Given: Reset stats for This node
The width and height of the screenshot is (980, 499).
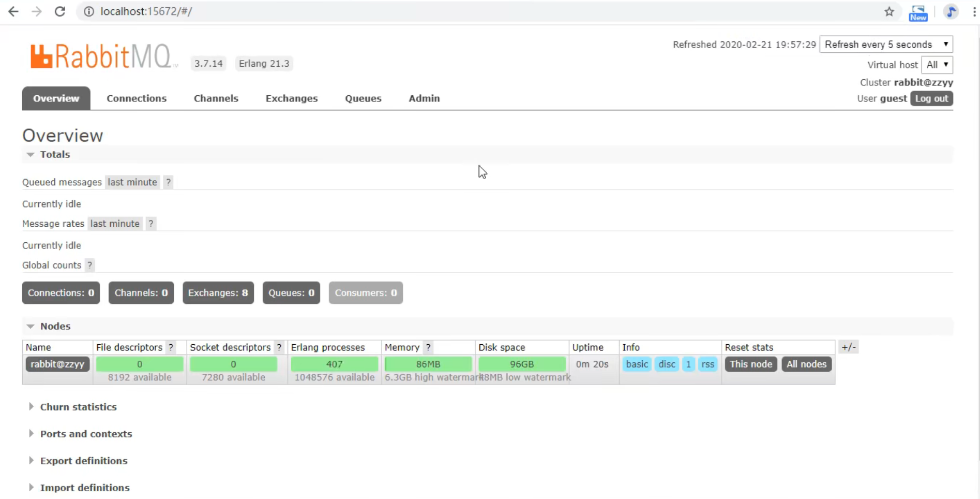Looking at the screenshot, I should click(751, 364).
